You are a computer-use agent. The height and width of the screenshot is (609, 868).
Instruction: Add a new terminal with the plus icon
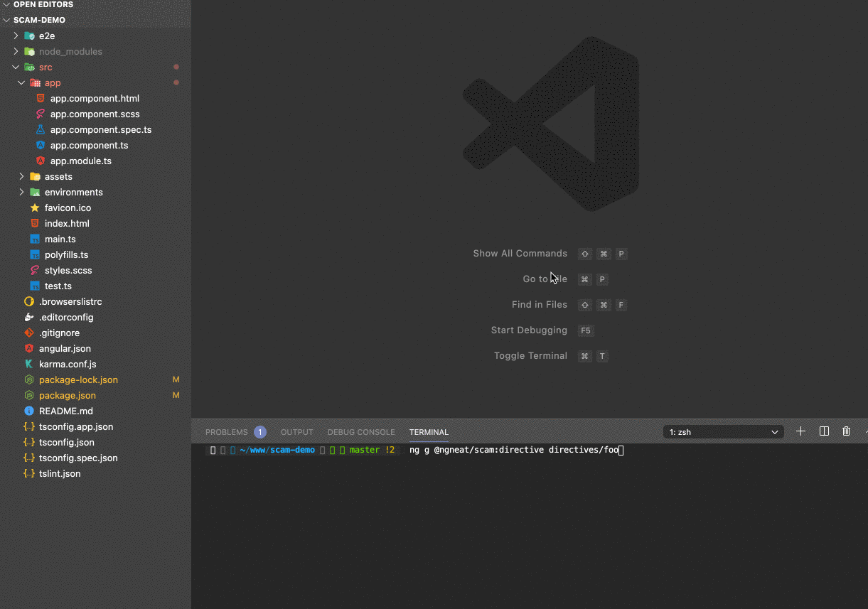(x=800, y=431)
